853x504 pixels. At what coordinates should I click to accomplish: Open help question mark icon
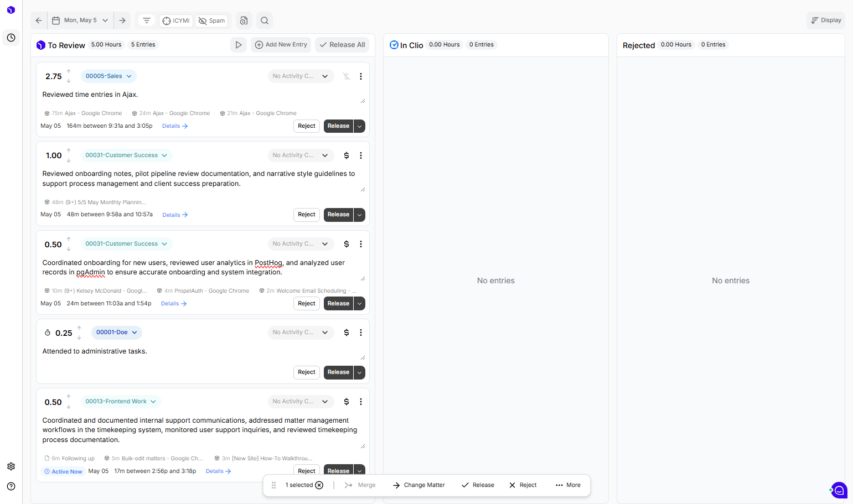[11, 486]
